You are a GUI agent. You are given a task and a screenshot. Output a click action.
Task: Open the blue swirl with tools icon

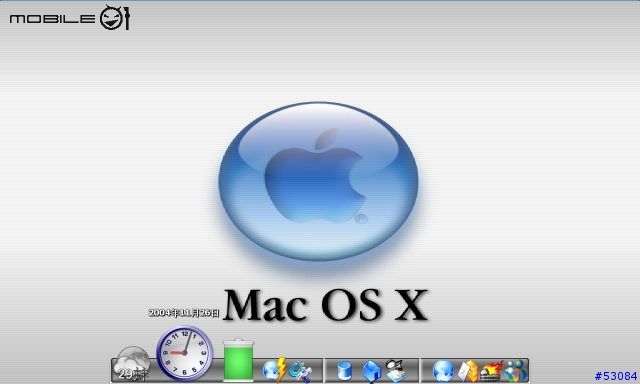click(x=300, y=371)
